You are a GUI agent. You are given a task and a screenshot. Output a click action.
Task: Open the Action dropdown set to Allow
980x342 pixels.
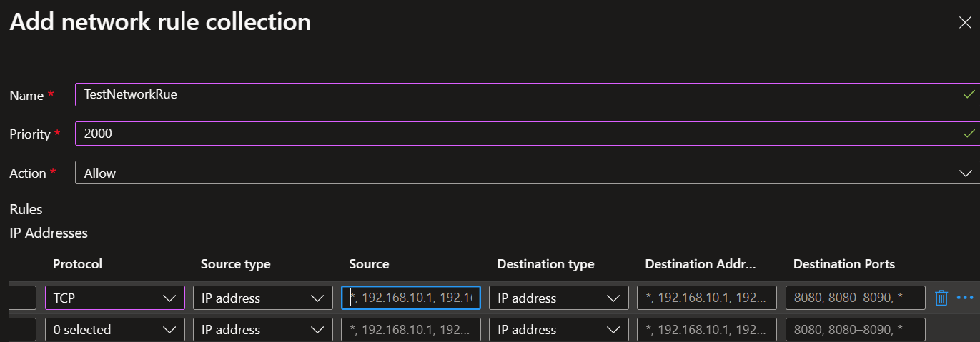pyautogui.click(x=528, y=173)
